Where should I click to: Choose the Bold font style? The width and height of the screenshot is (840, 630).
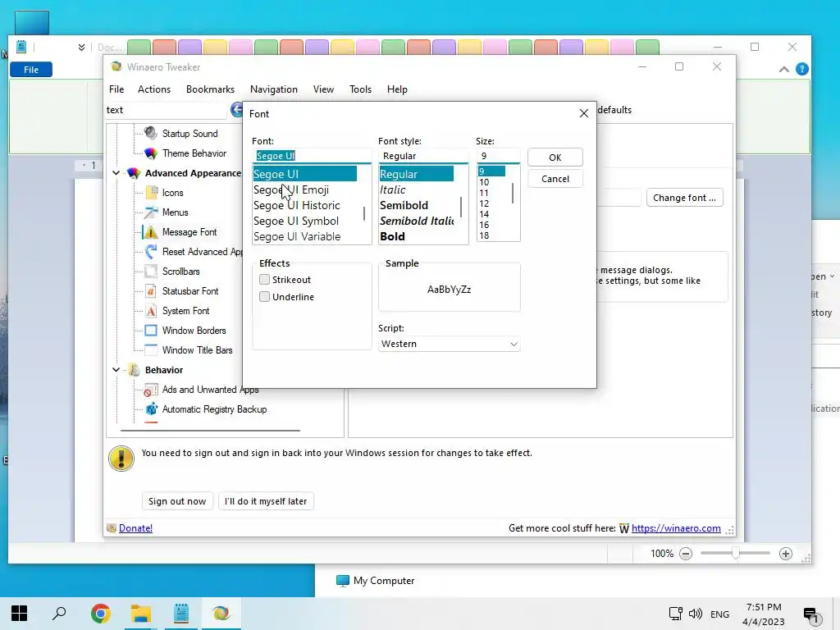pos(417,236)
